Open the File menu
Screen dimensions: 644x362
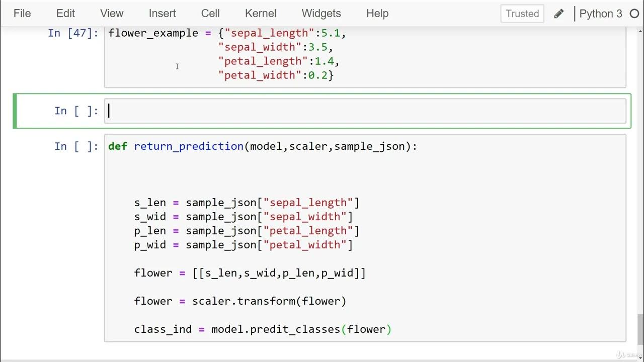(22, 14)
